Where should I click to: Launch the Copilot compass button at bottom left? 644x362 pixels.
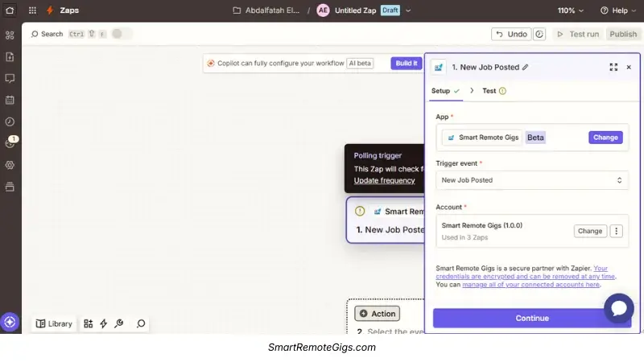(x=10, y=323)
